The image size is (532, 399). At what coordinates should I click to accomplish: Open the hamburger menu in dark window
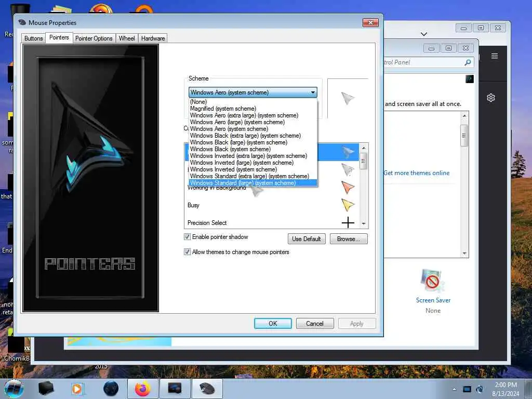point(495,56)
